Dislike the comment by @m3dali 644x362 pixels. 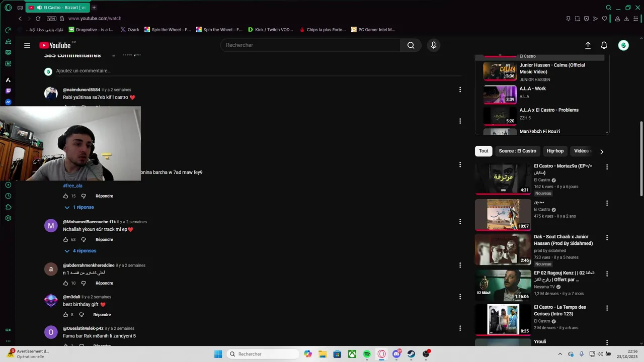coord(82,315)
